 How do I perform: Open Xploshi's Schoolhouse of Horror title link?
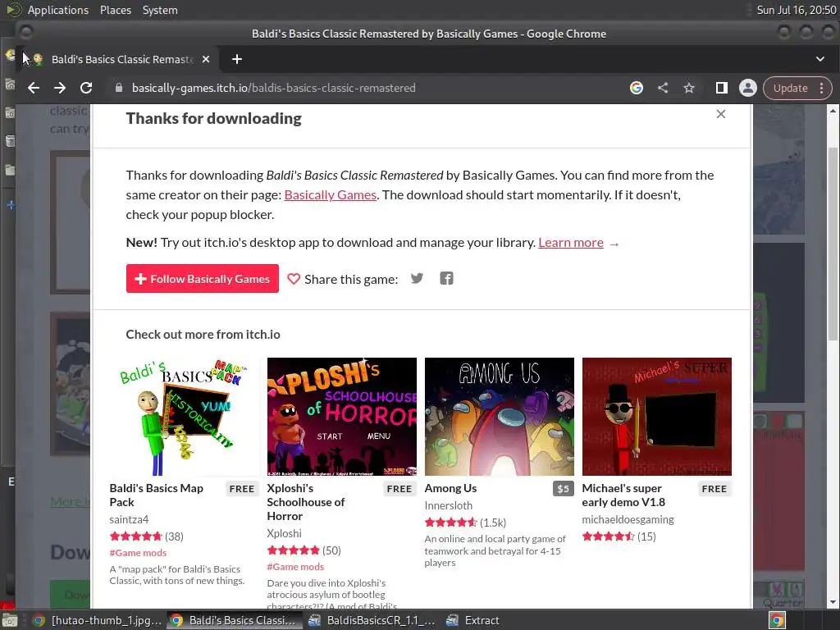306,502
